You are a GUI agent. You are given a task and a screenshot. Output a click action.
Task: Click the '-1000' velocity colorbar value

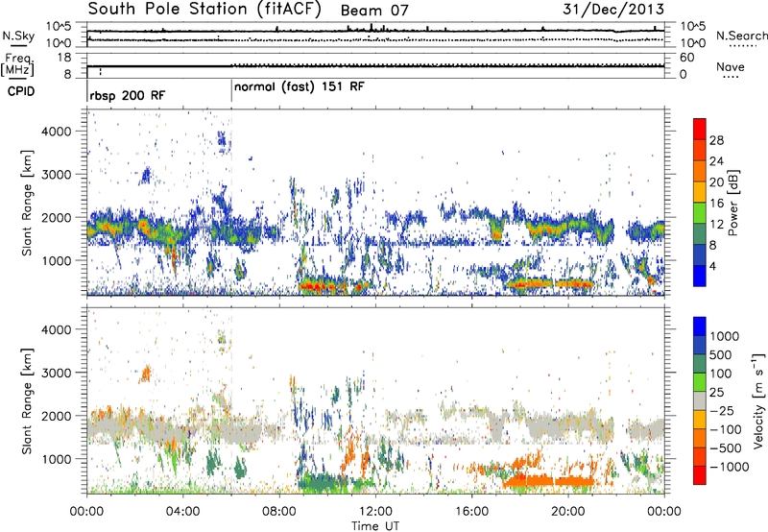[729, 467]
